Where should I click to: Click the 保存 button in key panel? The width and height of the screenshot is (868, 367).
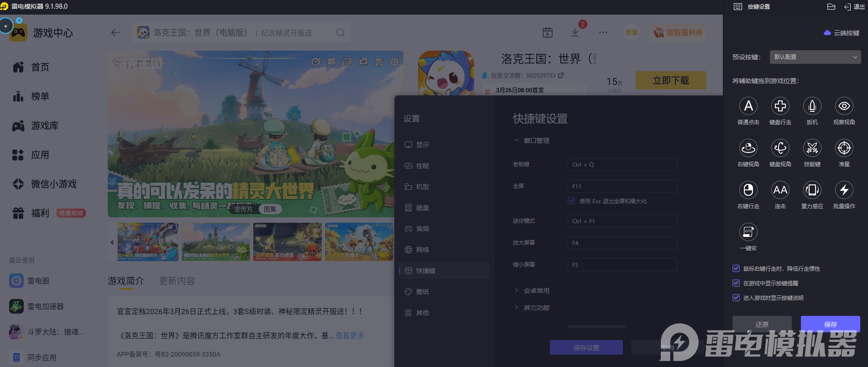(831, 324)
